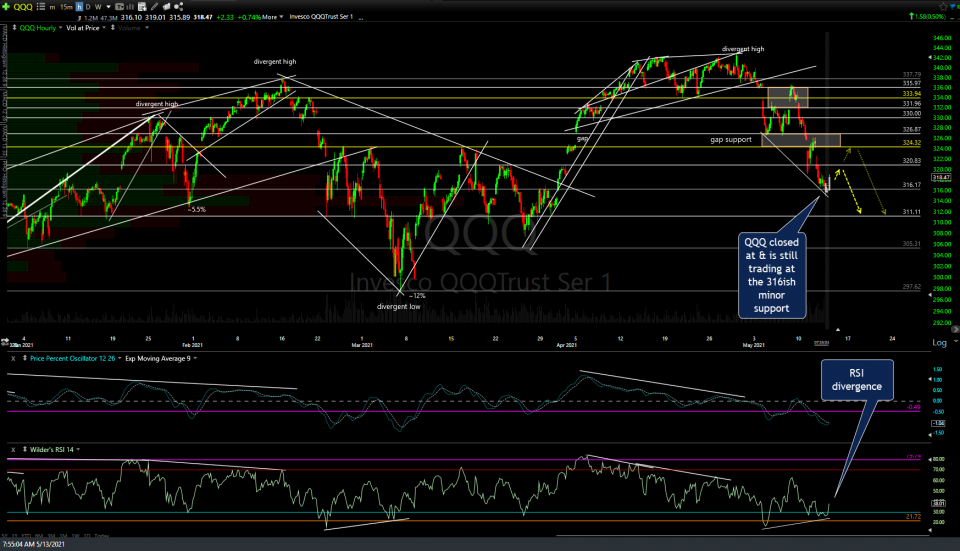This screenshot has width=960, height=551.
Task: Click the 7:55:04 AM 5/13/2021 timestamp
Action: tap(34, 544)
